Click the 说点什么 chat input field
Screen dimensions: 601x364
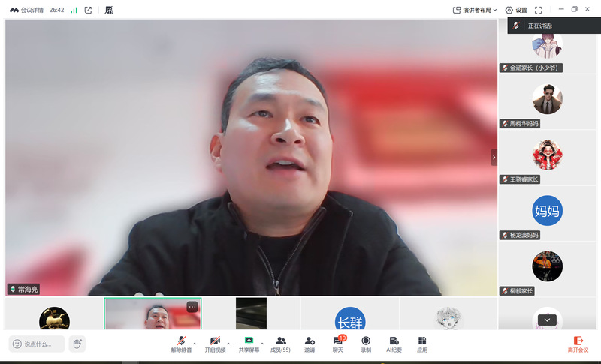pyautogui.click(x=37, y=344)
